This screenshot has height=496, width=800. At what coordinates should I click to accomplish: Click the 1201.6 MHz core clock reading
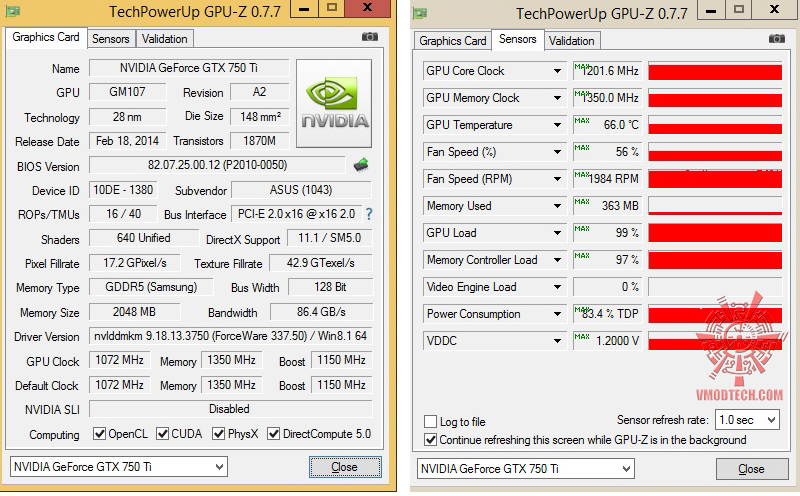click(x=606, y=71)
